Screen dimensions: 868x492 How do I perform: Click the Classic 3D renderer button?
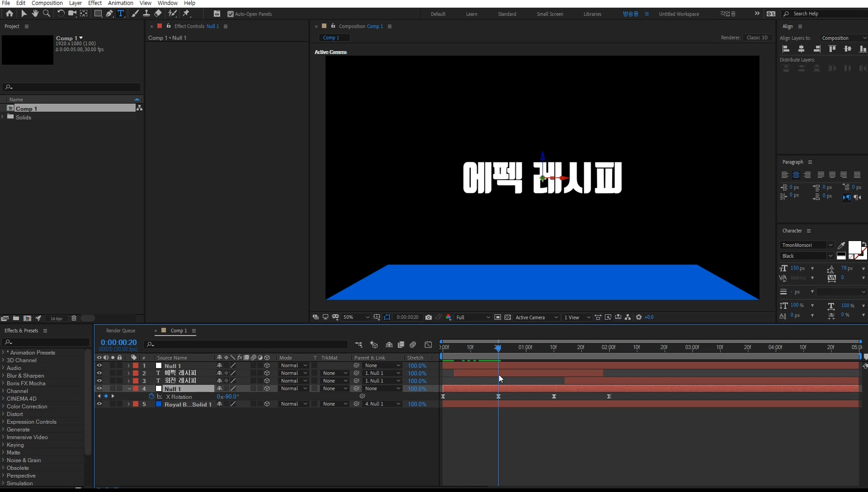pyautogui.click(x=757, y=38)
